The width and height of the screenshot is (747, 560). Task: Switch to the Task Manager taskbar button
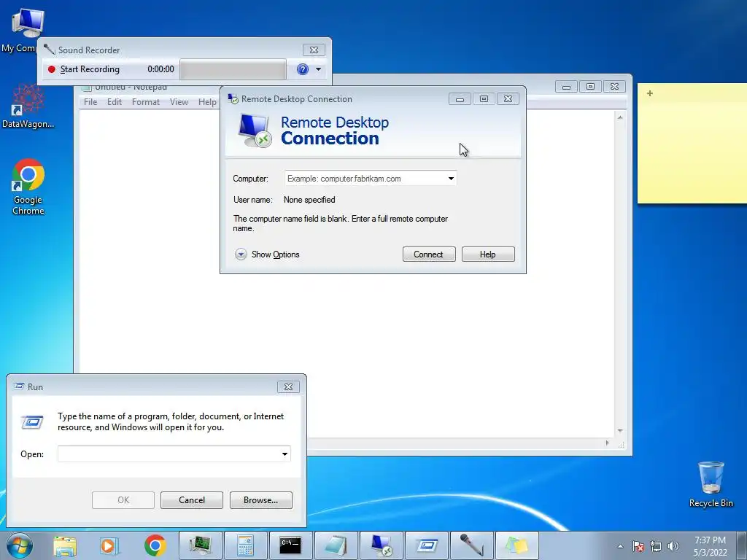point(200,545)
